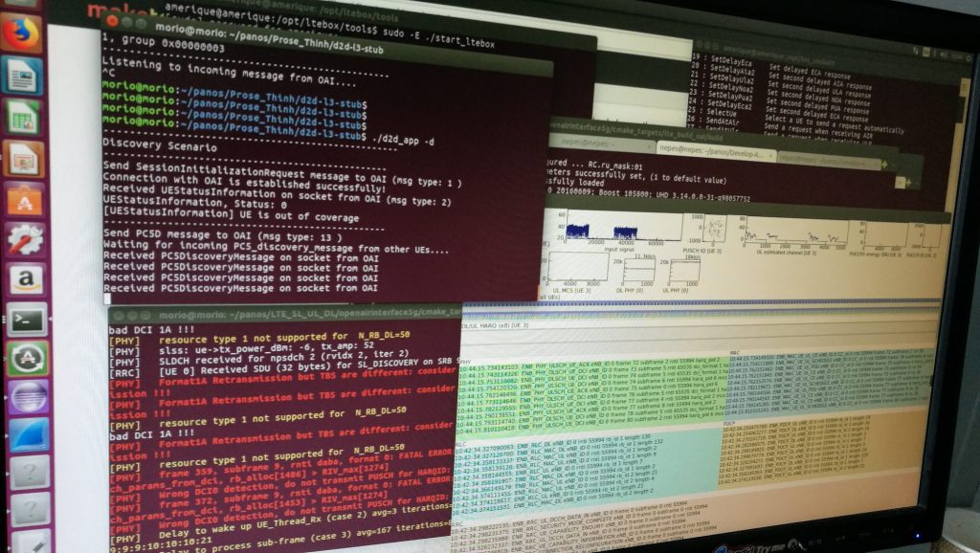Click the Terminal icon in the dock
The image size is (980, 553).
coord(27,320)
